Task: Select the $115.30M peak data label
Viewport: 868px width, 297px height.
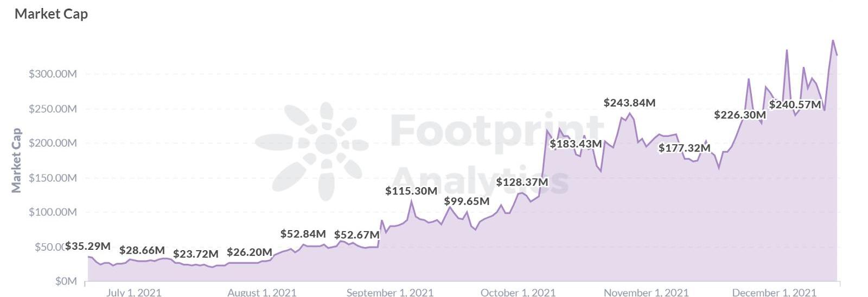Action: [411, 191]
